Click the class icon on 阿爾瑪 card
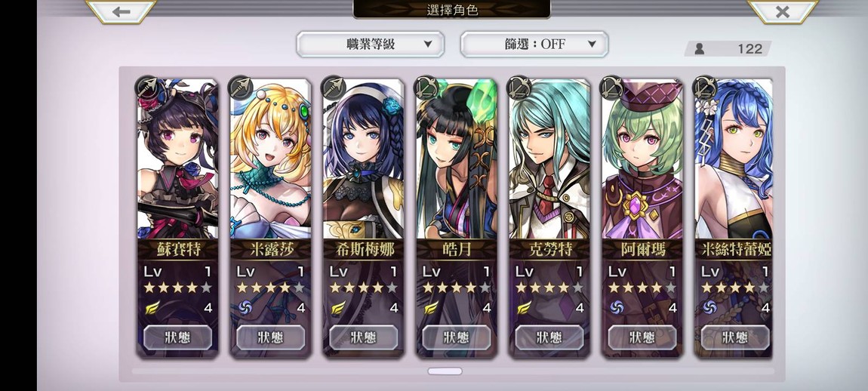The height and width of the screenshot is (391, 868). [612, 88]
